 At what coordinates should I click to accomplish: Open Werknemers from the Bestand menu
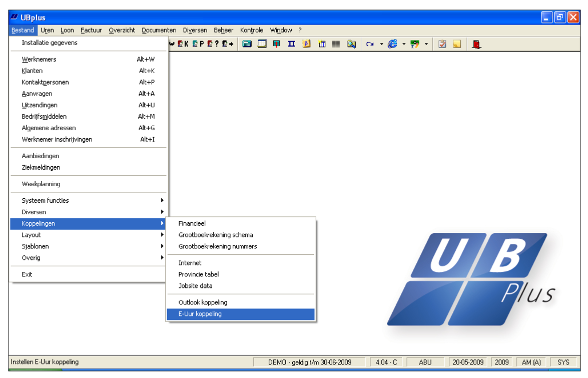coord(88,59)
